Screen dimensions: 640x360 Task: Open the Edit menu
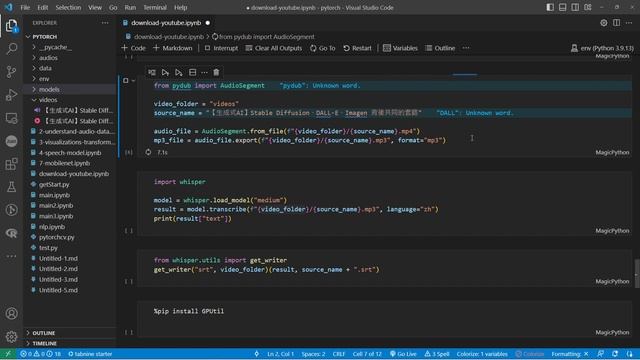pyautogui.click(x=42, y=7)
